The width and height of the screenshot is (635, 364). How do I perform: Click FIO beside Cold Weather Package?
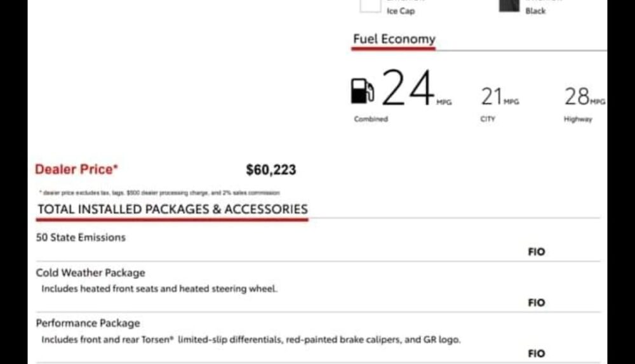pyautogui.click(x=536, y=302)
